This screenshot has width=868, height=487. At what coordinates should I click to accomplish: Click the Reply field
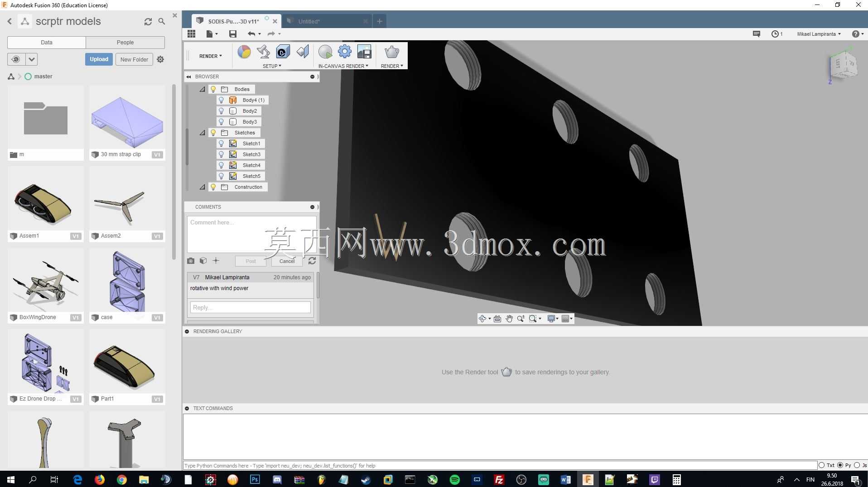click(x=251, y=307)
